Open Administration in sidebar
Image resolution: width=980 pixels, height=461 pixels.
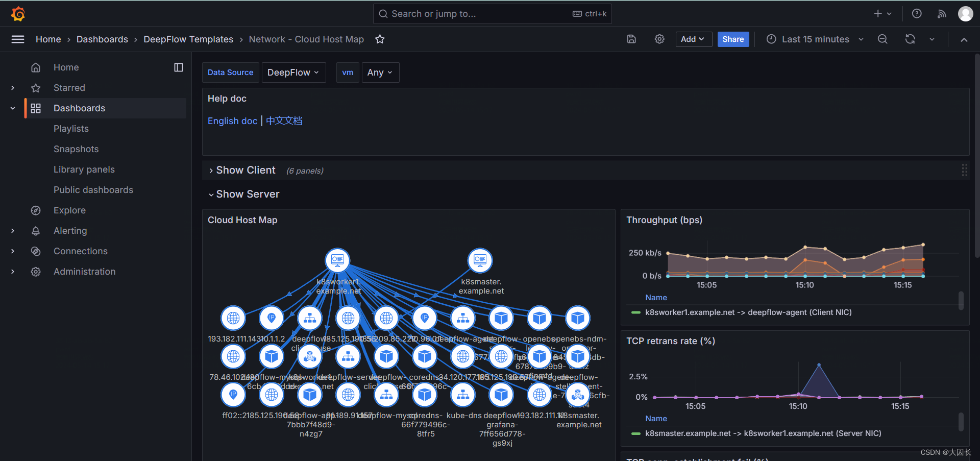(85, 272)
